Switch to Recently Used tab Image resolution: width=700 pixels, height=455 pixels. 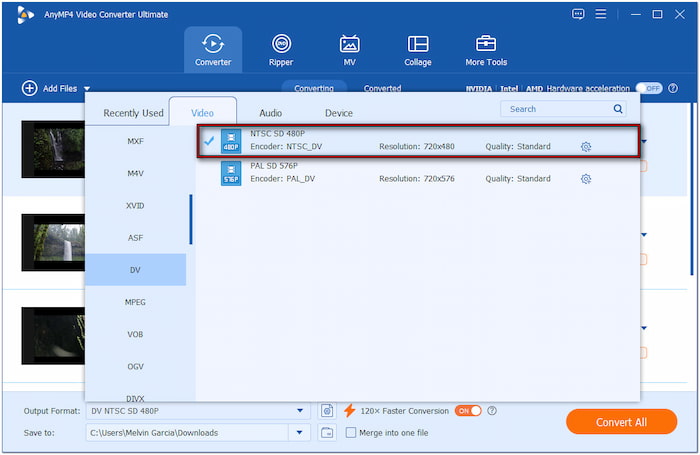133,113
